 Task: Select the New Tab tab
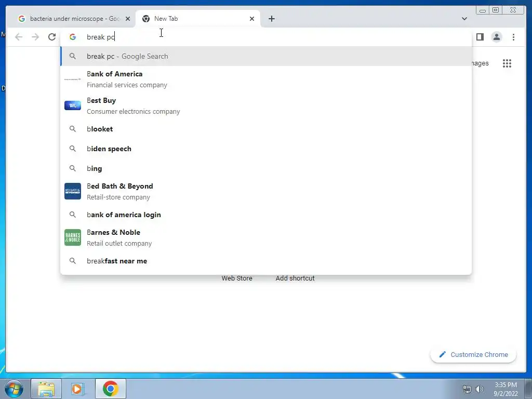pos(198,19)
